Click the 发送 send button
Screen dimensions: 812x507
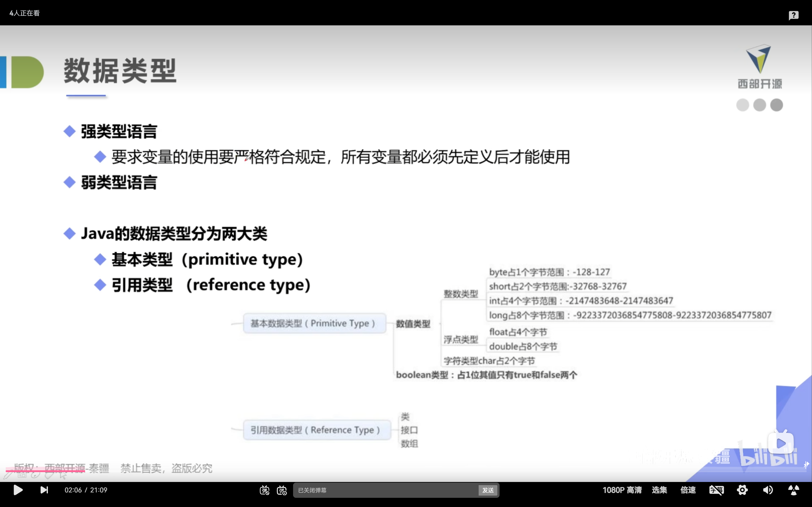[488, 490]
